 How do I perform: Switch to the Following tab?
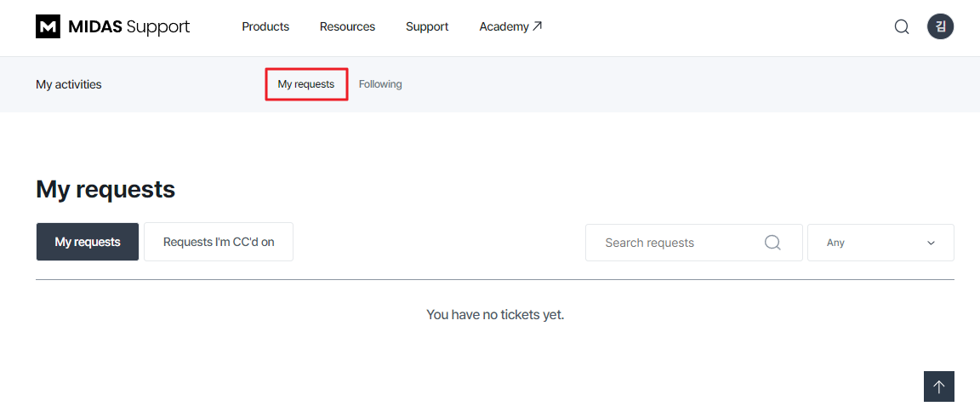pyautogui.click(x=380, y=83)
